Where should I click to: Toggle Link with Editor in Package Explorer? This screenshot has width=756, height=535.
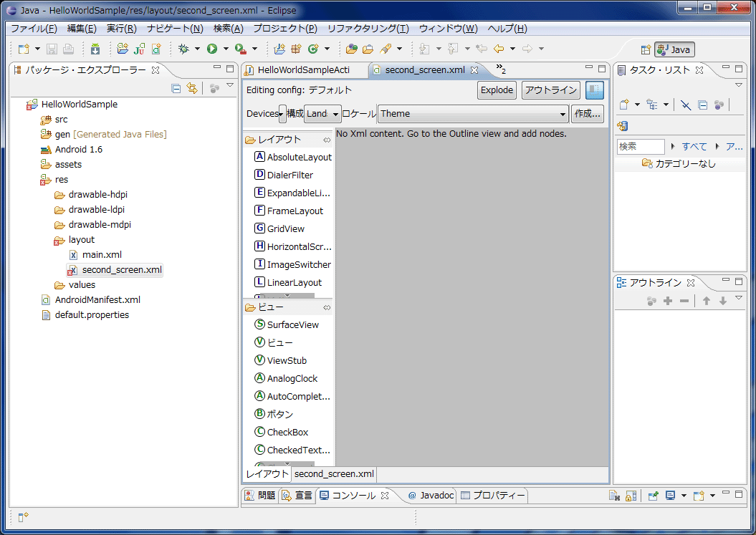point(192,88)
